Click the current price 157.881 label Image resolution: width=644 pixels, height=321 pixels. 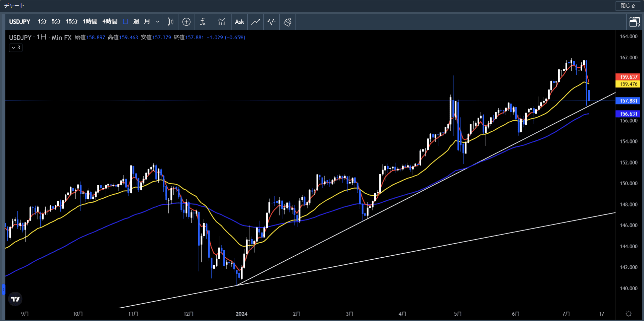pyautogui.click(x=628, y=101)
